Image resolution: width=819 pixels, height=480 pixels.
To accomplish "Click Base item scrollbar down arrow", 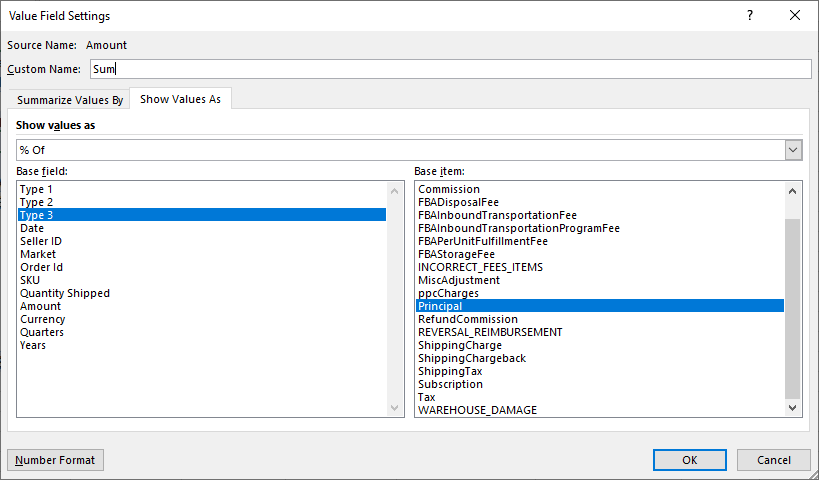I will pos(792,407).
